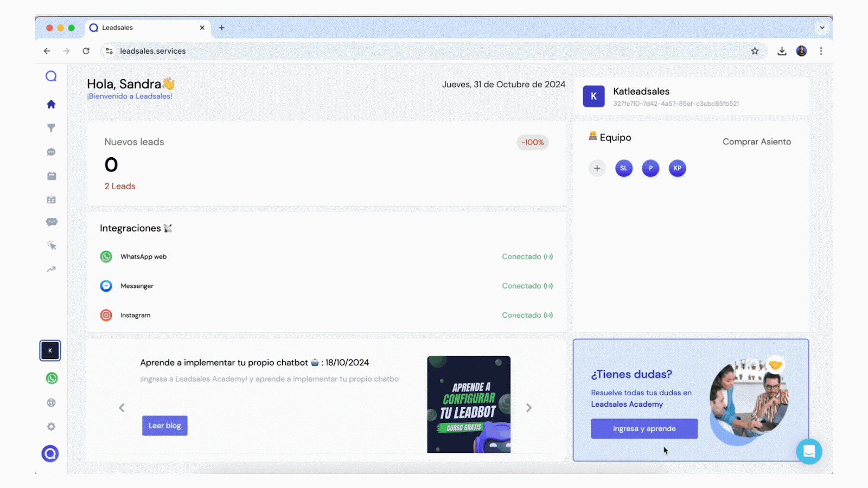Screen dimensions: 868x488
Task: Click the cursor click icon in sidebar
Action: point(52,245)
